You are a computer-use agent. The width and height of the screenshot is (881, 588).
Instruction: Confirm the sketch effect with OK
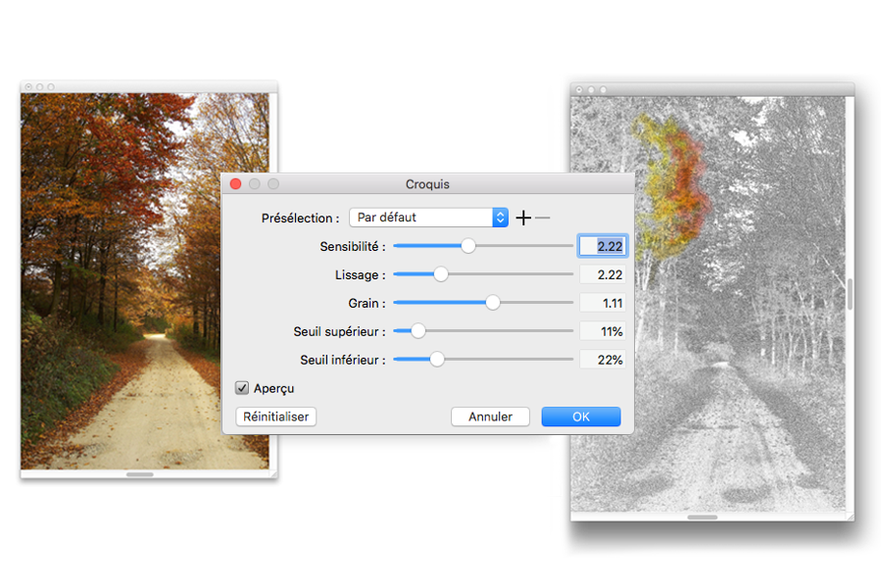coord(580,416)
